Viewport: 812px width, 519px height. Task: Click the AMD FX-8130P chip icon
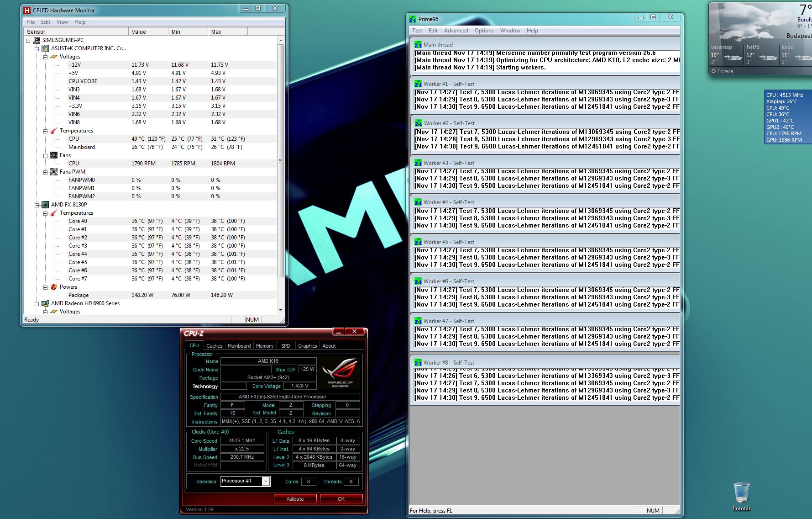pos(45,205)
